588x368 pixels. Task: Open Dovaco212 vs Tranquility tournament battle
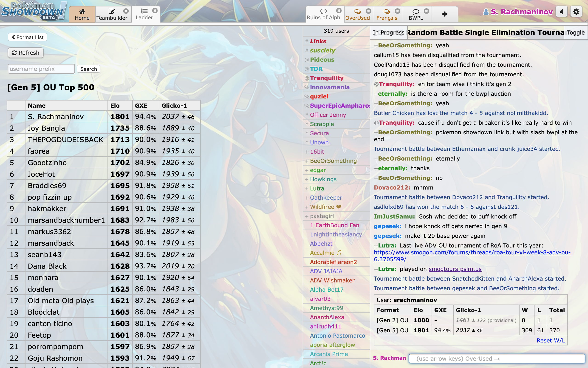point(461,197)
